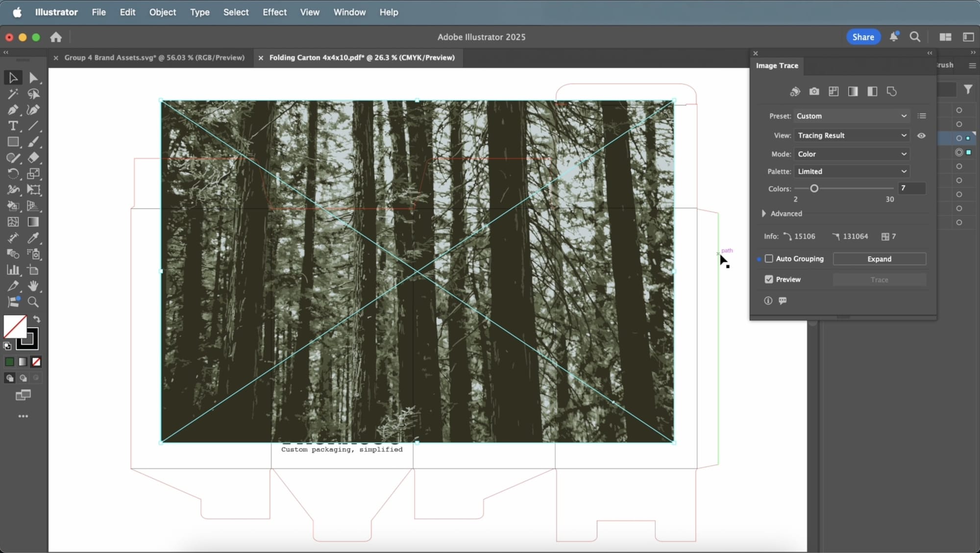Click the Colors slider handle
This screenshot has height=553, width=980.
point(814,189)
